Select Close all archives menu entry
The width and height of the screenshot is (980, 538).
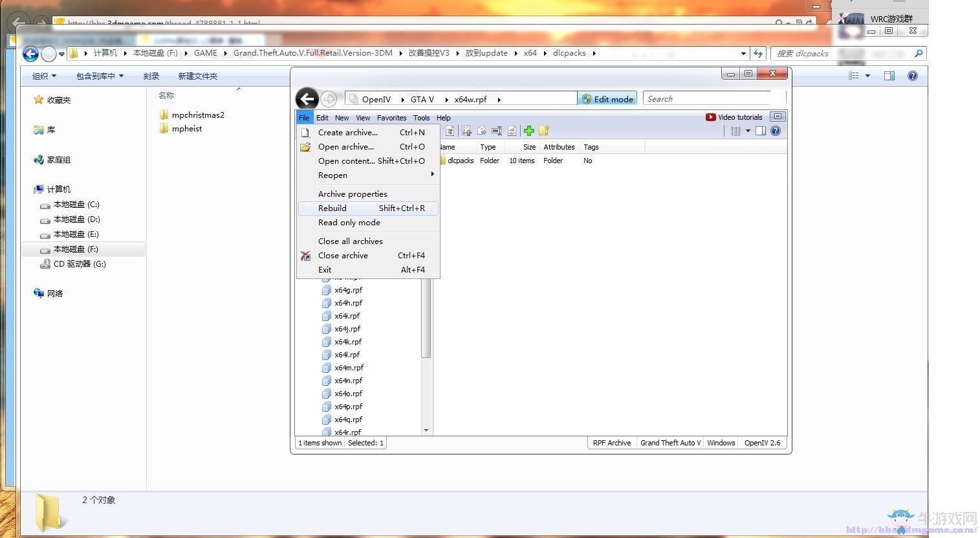point(368,241)
